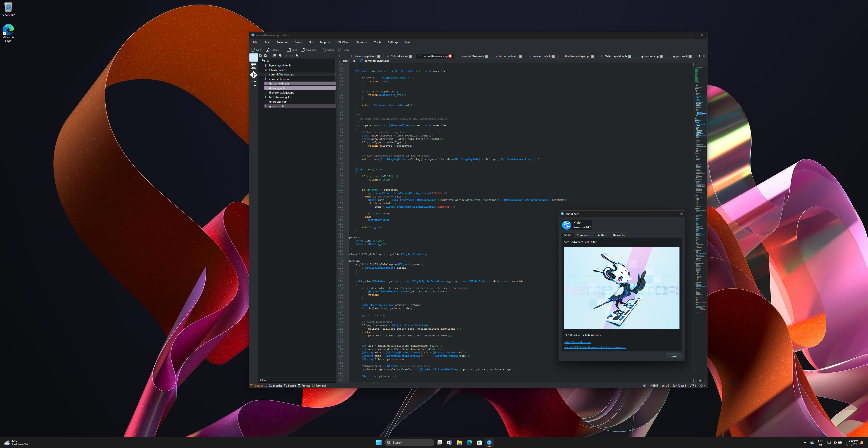Open the C++ highlighting mode selector
The image size is (868, 448).
click(x=703, y=386)
